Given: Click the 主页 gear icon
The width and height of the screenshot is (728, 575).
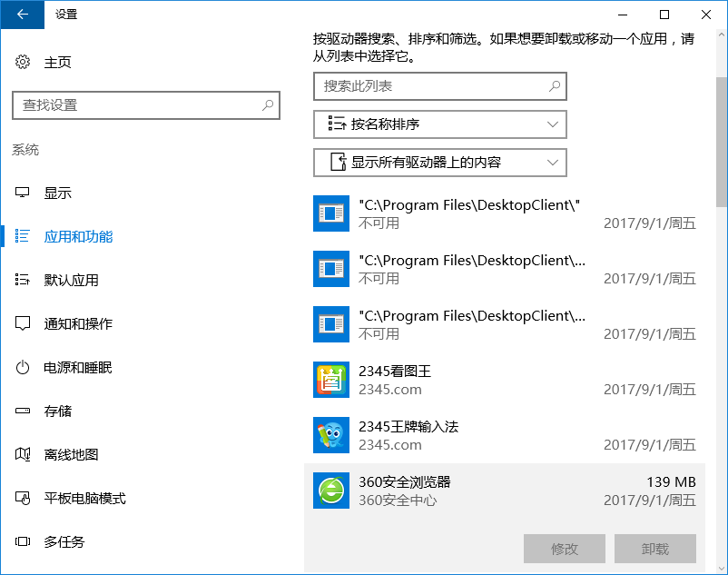Looking at the screenshot, I should point(23,62).
